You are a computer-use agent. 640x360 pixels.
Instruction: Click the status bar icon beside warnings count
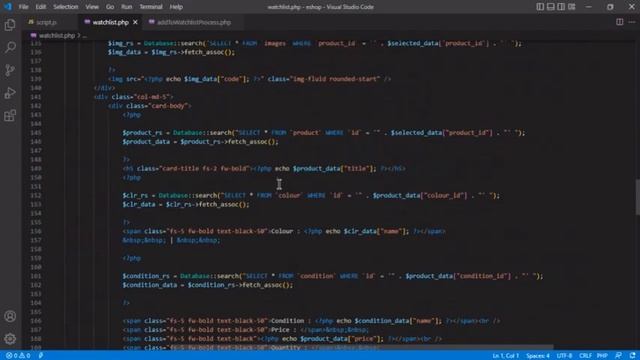pyautogui.click(x=41, y=356)
